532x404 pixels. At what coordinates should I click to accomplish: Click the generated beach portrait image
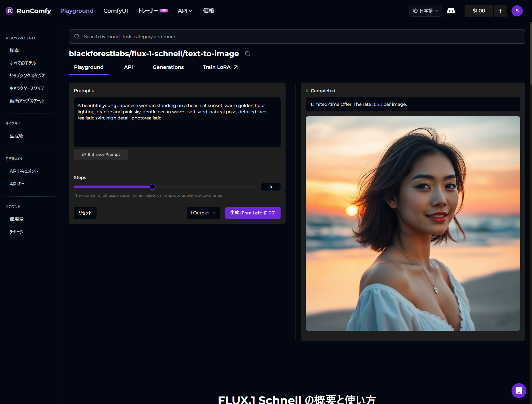[413, 223]
